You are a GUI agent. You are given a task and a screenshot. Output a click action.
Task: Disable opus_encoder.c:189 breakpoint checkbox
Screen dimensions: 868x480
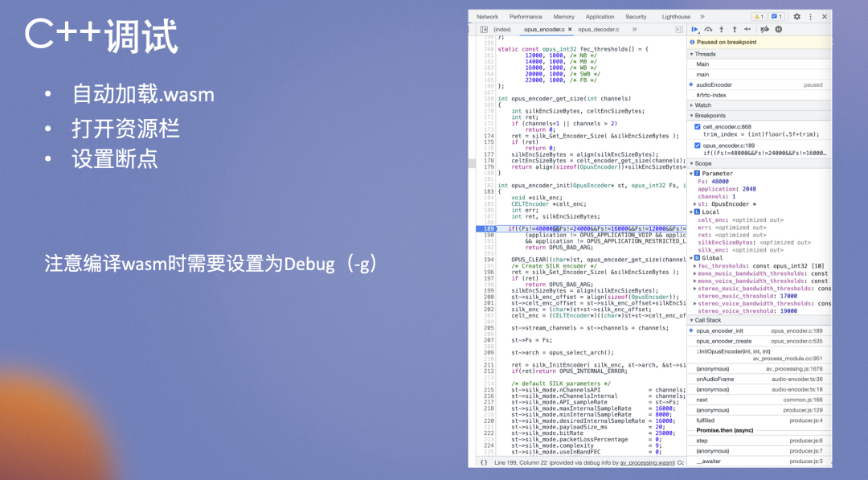(x=698, y=146)
